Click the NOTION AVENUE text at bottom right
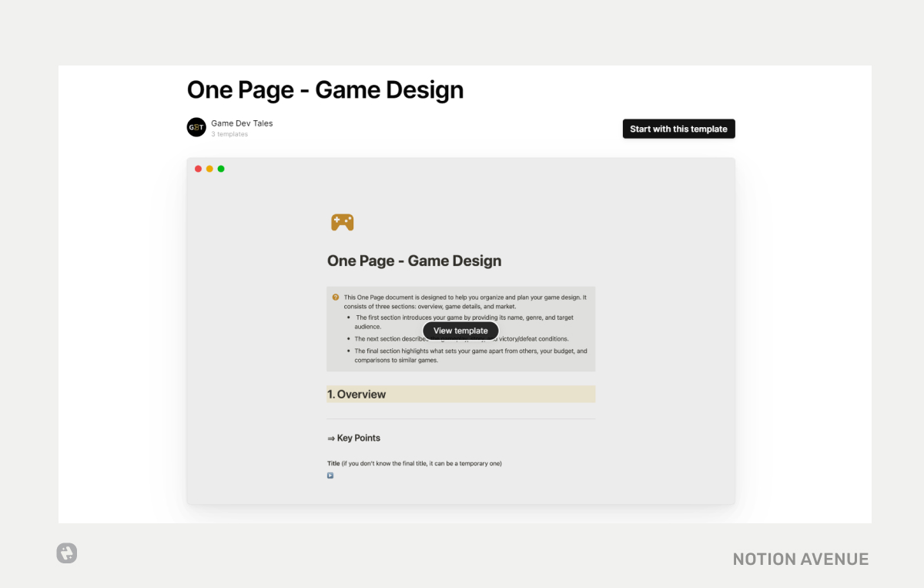Viewport: 924px width, 588px height. point(800,559)
